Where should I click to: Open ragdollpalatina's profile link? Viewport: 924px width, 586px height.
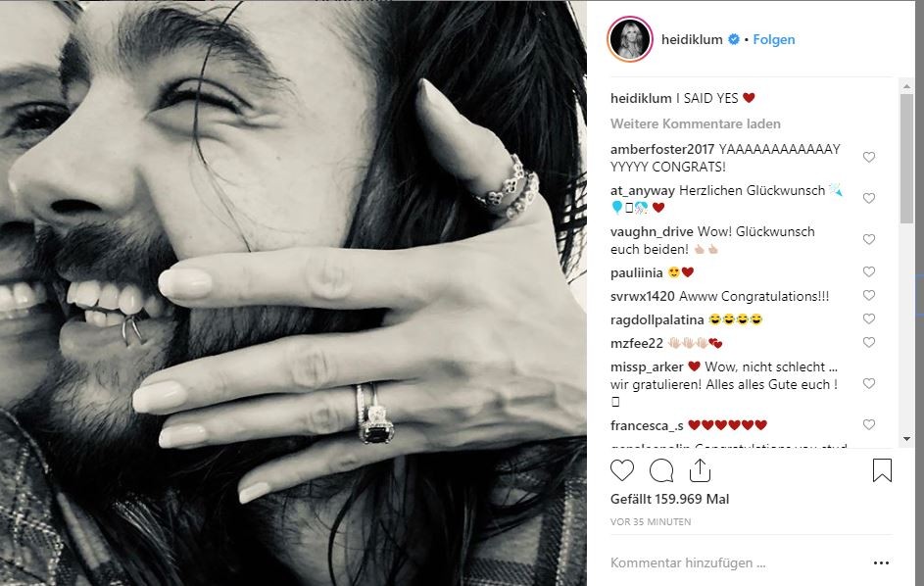pyautogui.click(x=657, y=320)
